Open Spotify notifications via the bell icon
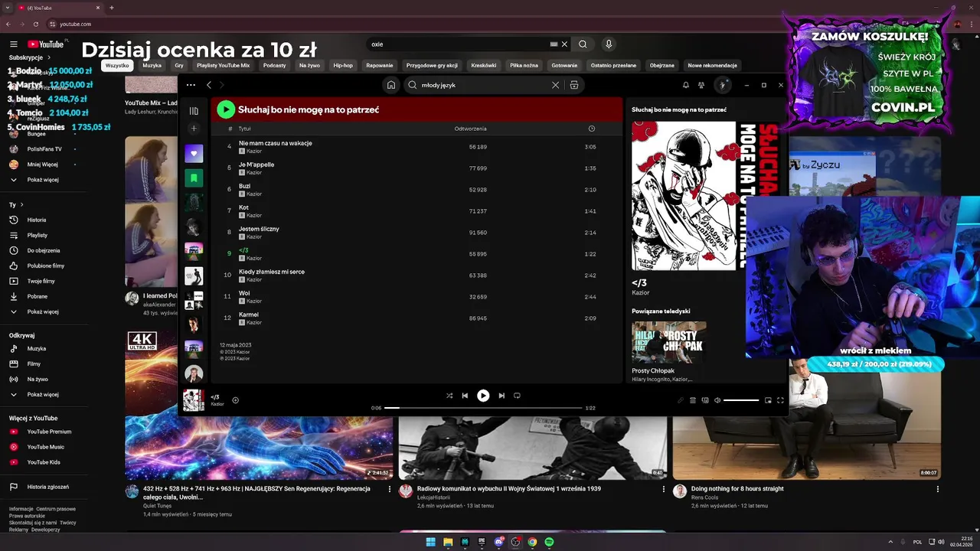This screenshot has width=980, height=551. point(686,85)
